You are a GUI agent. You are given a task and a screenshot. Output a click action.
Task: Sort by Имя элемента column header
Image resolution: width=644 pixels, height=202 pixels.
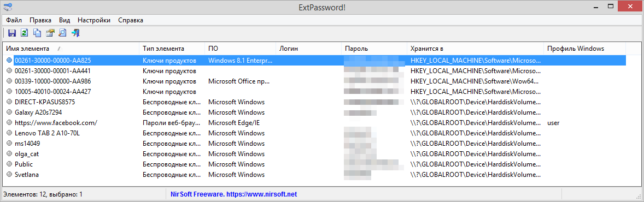pos(71,49)
